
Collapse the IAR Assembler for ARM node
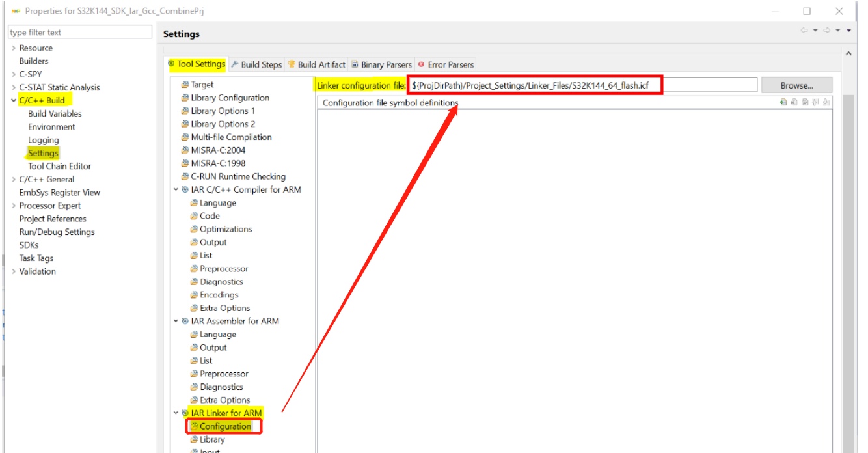click(x=175, y=321)
